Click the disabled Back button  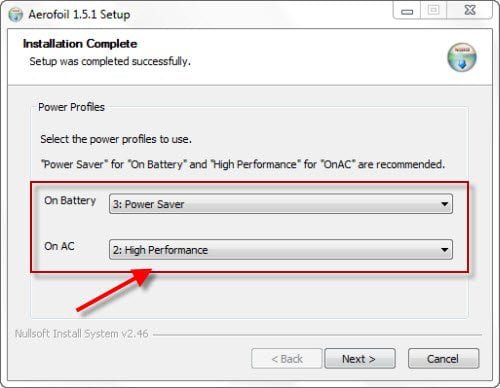pos(287,359)
